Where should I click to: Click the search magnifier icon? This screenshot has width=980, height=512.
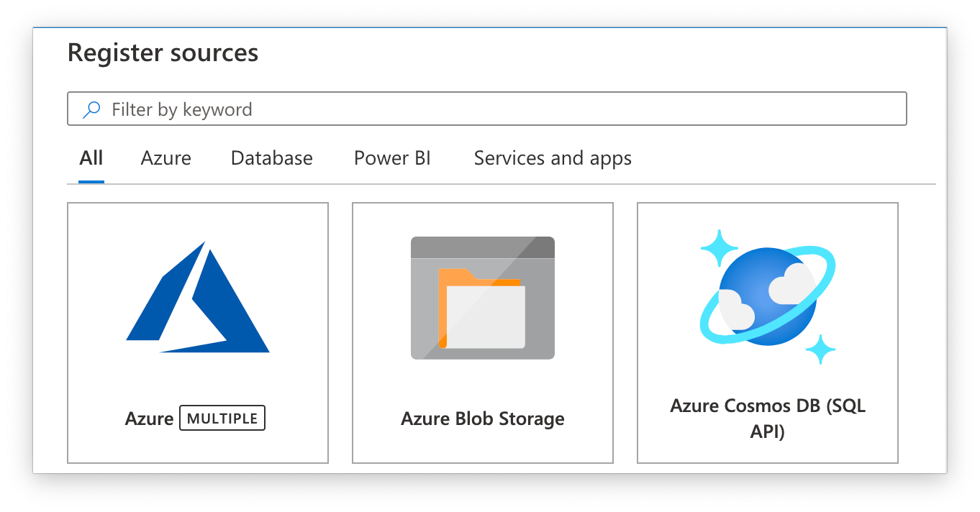tap(91, 109)
